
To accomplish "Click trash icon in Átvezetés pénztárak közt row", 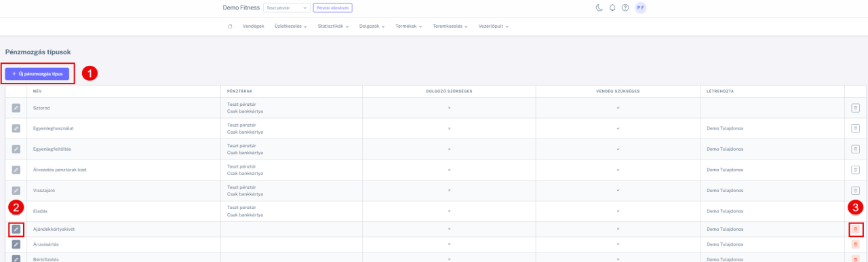I will coord(855,170).
